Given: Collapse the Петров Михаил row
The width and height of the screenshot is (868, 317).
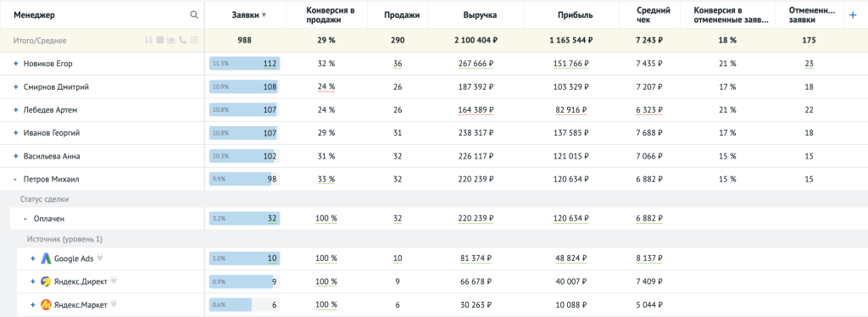Looking at the screenshot, I should (x=15, y=180).
